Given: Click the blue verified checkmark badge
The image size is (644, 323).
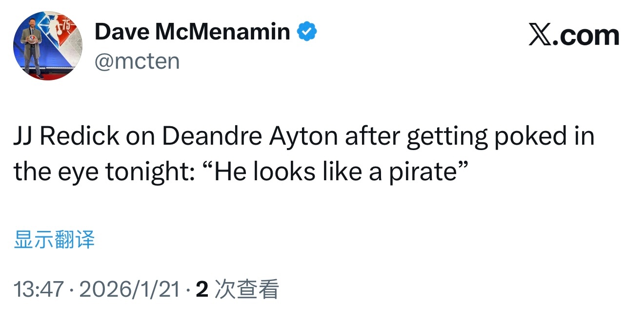Looking at the screenshot, I should (x=307, y=33).
